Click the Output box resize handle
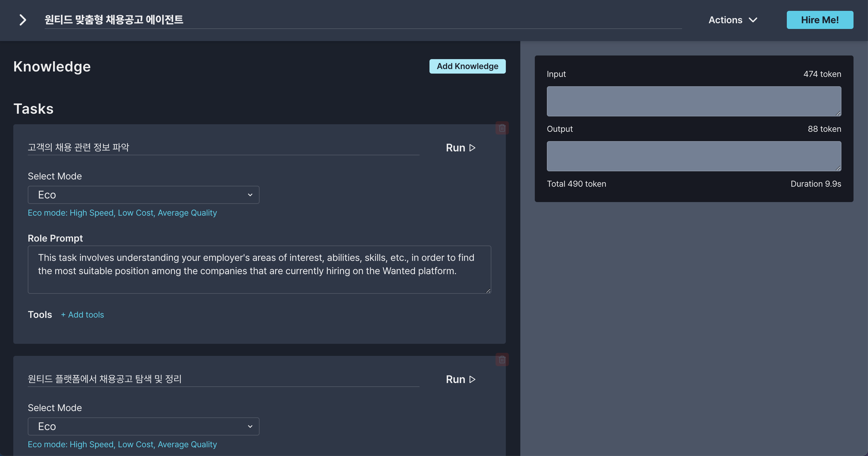This screenshot has height=456, width=868. [x=838, y=168]
